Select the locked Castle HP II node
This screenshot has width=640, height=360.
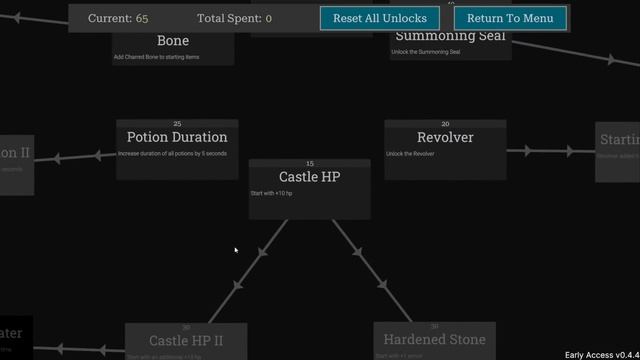point(186,341)
